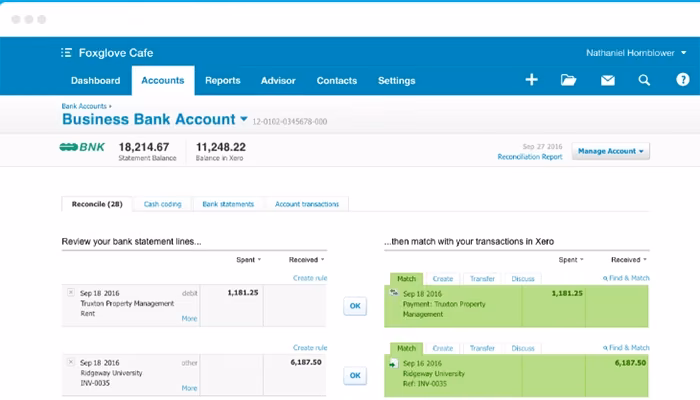Click the 1,181.25 spent amount on statement line
The width and height of the screenshot is (700, 400).
[x=243, y=293]
